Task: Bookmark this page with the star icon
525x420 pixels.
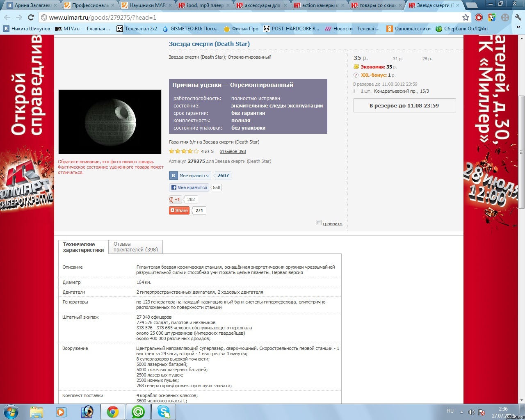Action: pos(466,18)
